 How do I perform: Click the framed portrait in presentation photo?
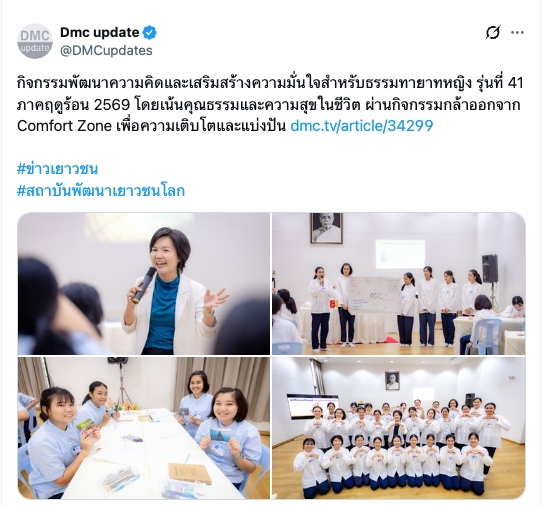click(x=326, y=229)
